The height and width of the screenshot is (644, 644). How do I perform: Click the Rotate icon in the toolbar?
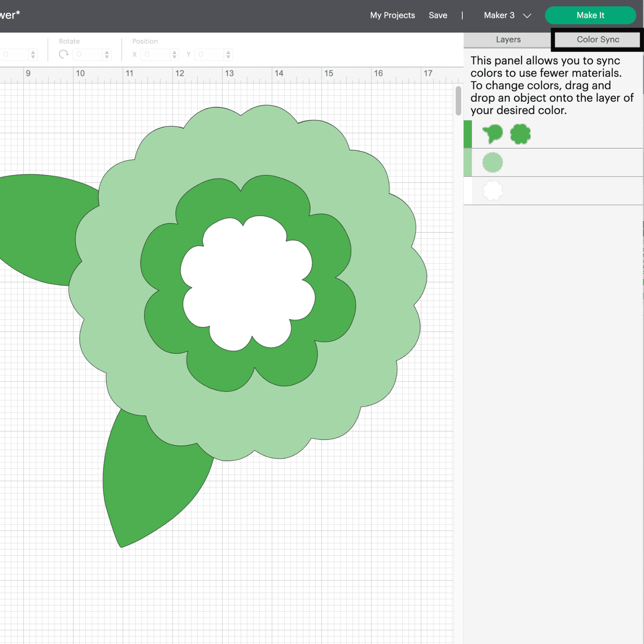(63, 54)
